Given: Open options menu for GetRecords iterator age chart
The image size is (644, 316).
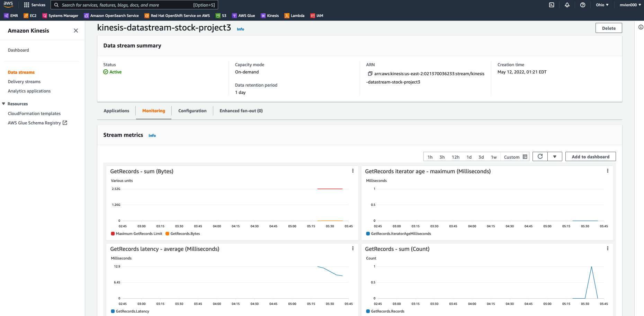Looking at the screenshot, I should click(x=608, y=171).
